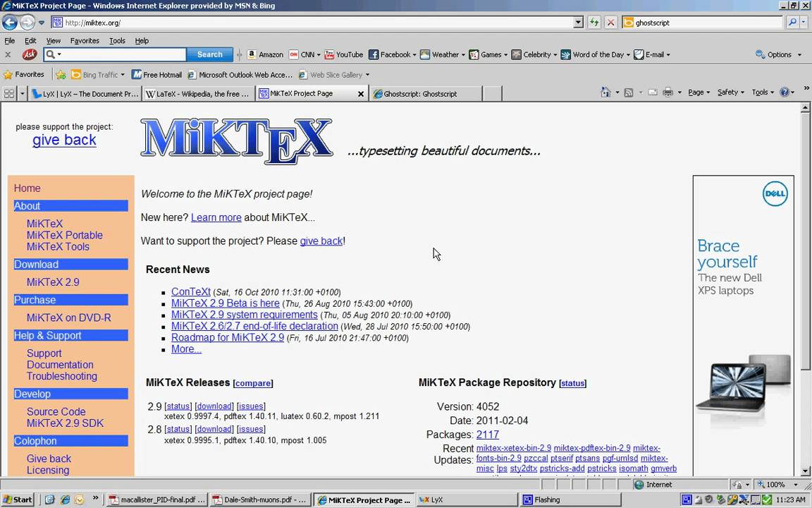Open the Free Hotmail favorites link
The width and height of the screenshot is (812, 508).
(x=156, y=75)
